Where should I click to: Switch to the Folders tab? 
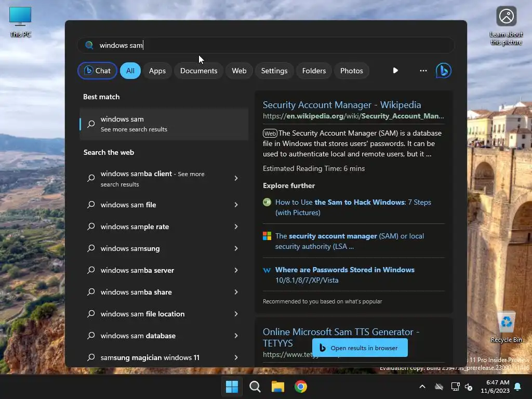(314, 71)
